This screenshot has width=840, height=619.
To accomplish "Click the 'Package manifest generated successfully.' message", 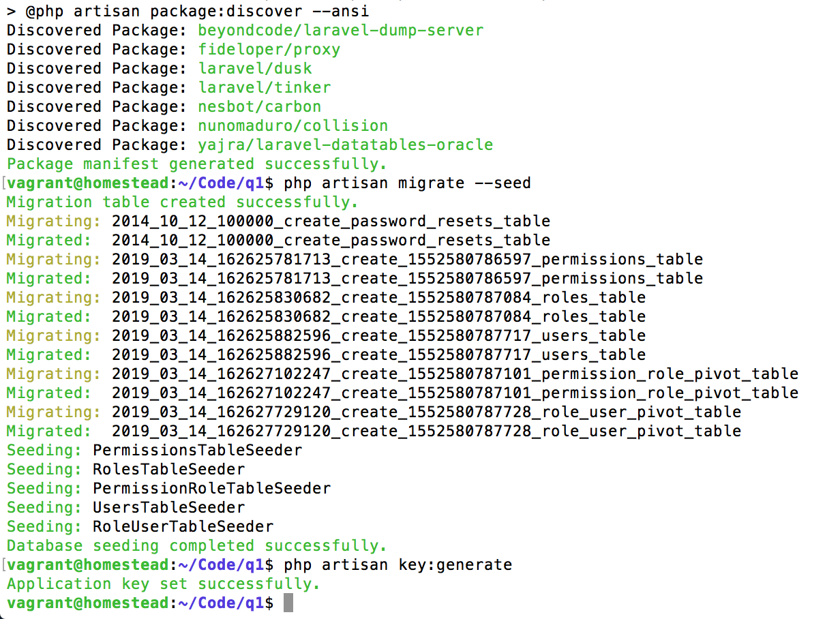I will (196, 164).
